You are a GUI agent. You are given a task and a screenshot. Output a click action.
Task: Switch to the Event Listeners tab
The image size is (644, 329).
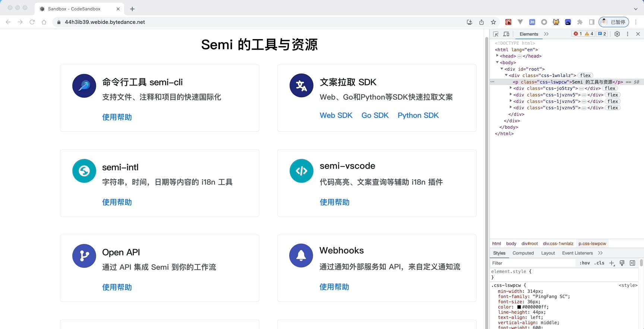[x=577, y=253]
